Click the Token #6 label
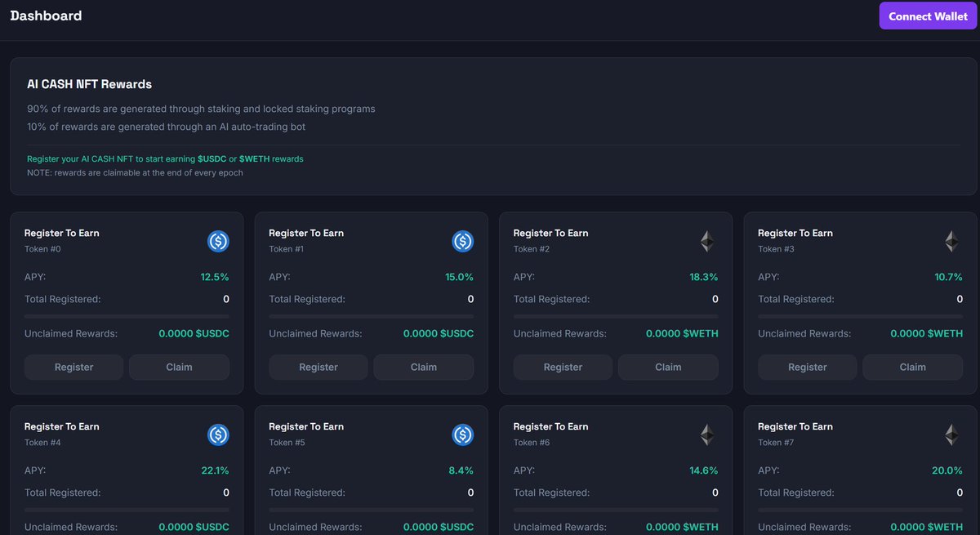This screenshot has height=535, width=980. pyautogui.click(x=532, y=443)
